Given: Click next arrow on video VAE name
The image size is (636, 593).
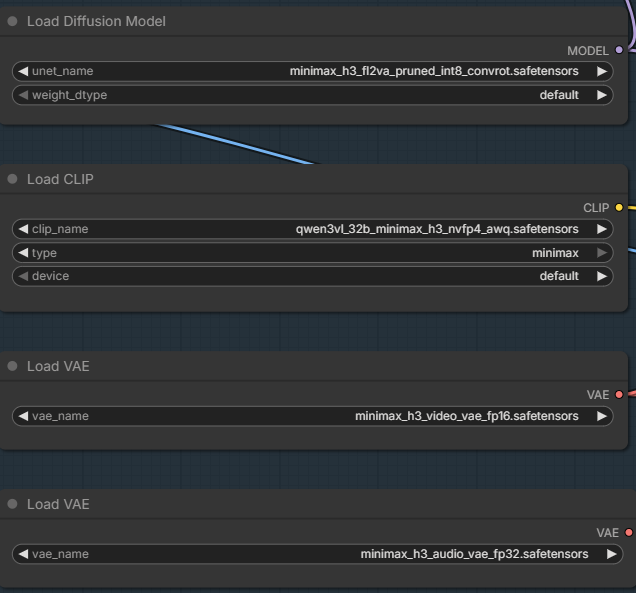Looking at the screenshot, I should (x=602, y=416).
